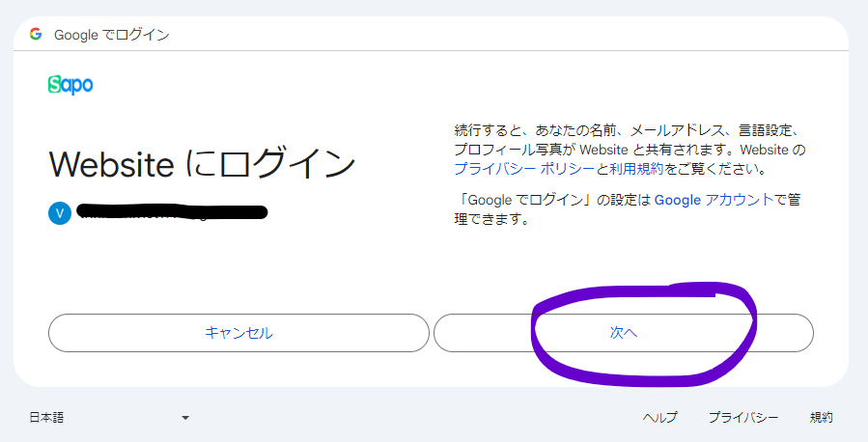Follow the Google アカウント link
This screenshot has width=868, height=442.
(714, 200)
